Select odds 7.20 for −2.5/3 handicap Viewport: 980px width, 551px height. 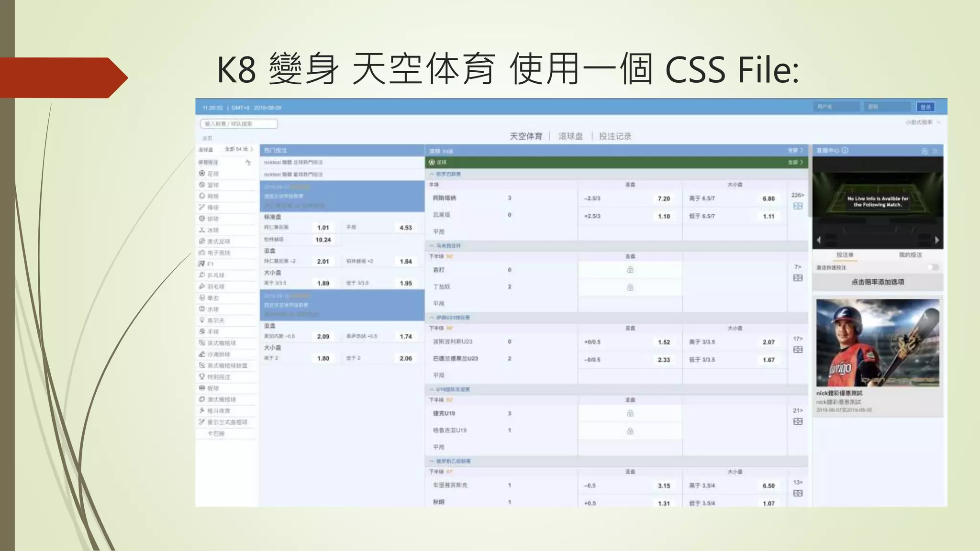click(x=664, y=198)
